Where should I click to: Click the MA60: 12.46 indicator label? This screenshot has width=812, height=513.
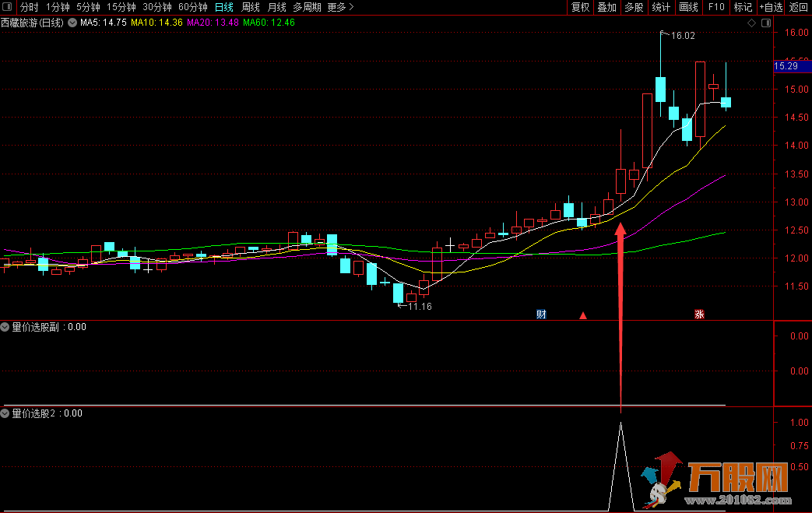click(x=269, y=23)
